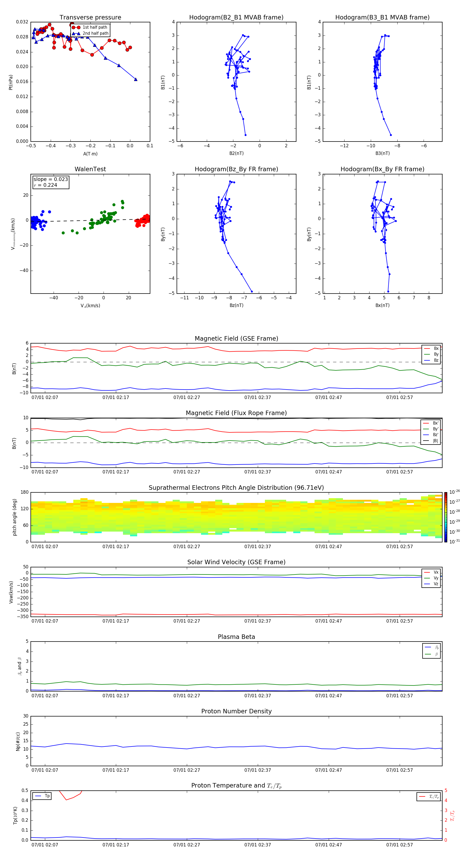Click the red Te/Tp right axis label
Screen dimensions: 473x868
click(453, 816)
